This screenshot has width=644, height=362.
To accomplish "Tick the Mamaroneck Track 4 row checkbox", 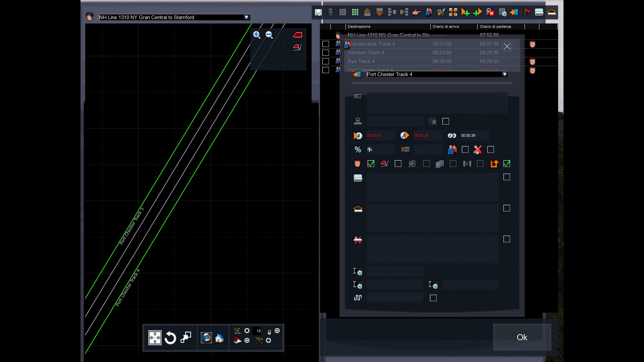I will click(x=325, y=44).
